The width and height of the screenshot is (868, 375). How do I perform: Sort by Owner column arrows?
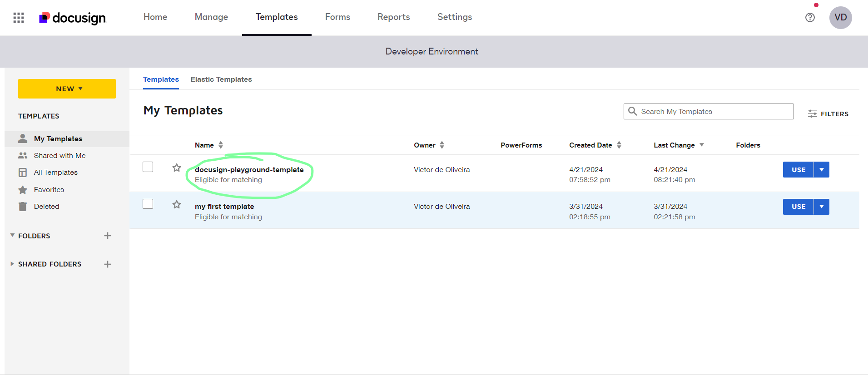(442, 145)
